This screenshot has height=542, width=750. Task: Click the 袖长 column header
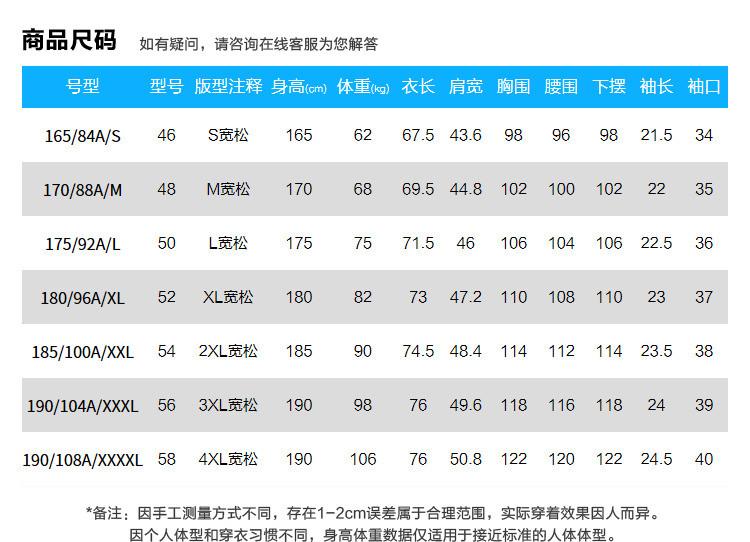pos(656,87)
